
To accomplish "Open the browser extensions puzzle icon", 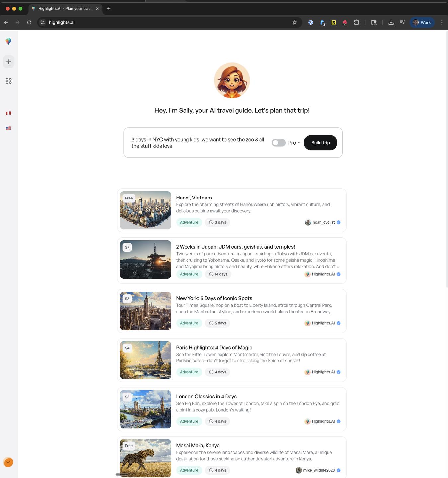I will pyautogui.click(x=356, y=22).
